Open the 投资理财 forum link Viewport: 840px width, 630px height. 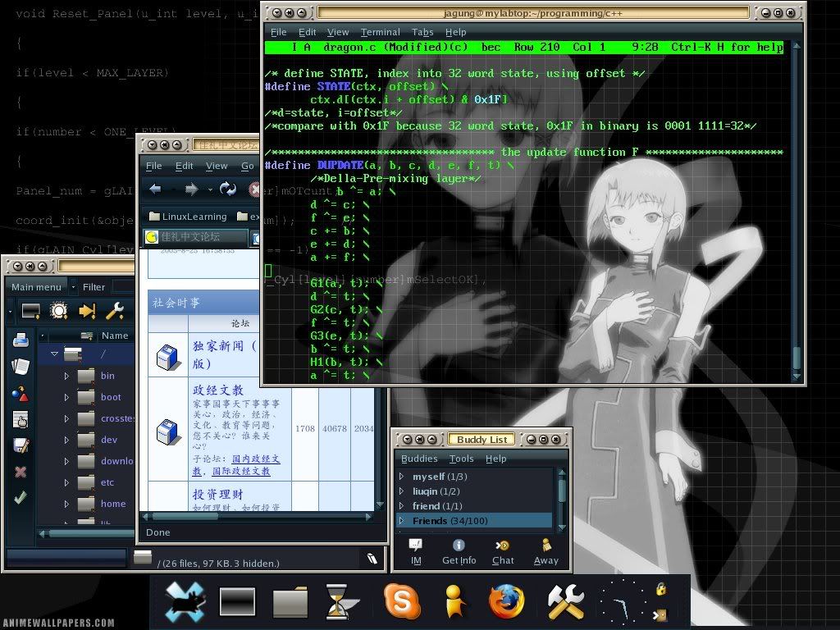(x=217, y=494)
